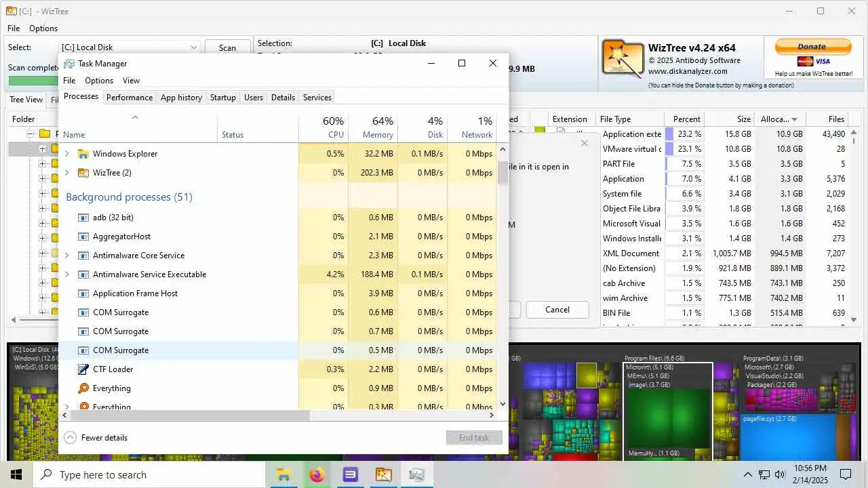Image resolution: width=868 pixels, height=488 pixels.
Task: Click the WizTree process icon in Task Manager
Action: [83, 173]
